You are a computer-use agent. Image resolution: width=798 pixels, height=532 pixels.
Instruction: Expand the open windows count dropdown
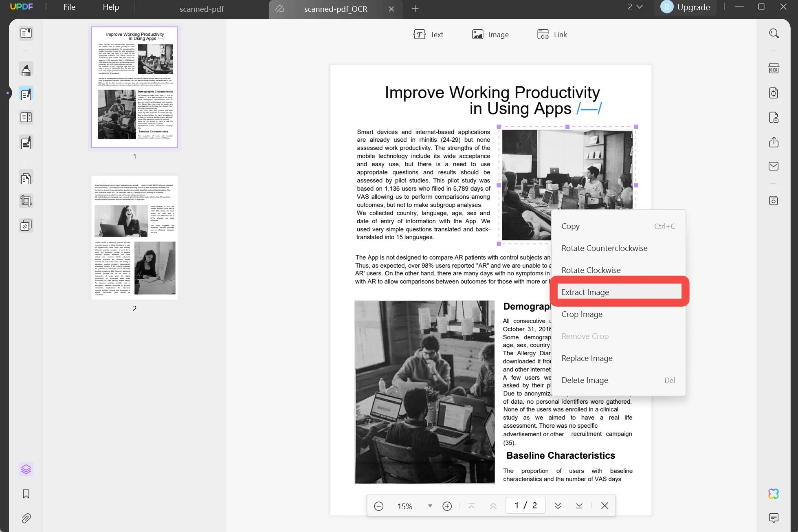pyautogui.click(x=635, y=7)
